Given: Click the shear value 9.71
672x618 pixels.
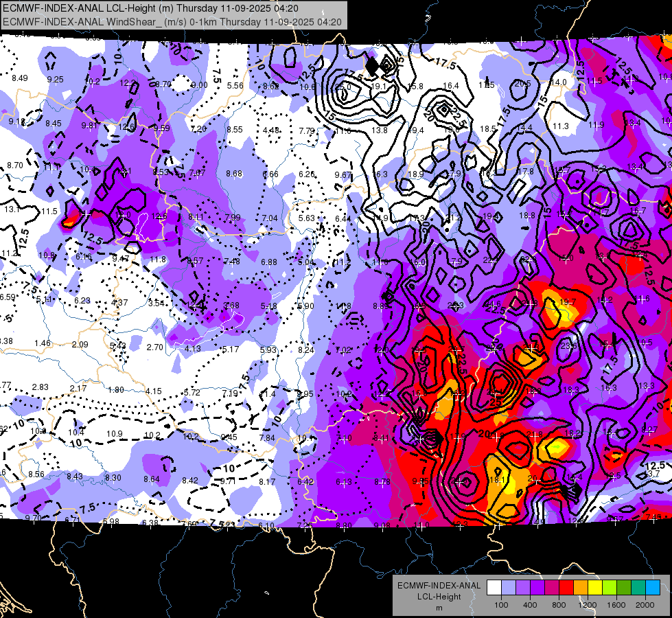Looking at the screenshot, I should pyautogui.click(x=228, y=481).
